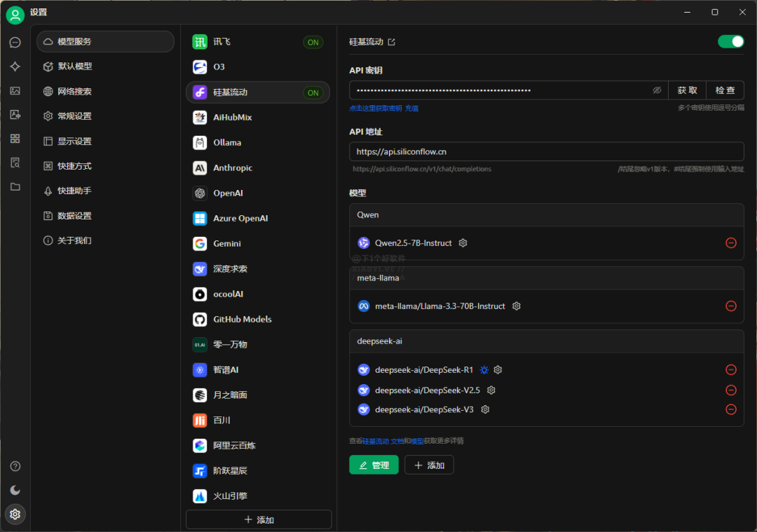Open 常规设置 settings

pos(105,116)
